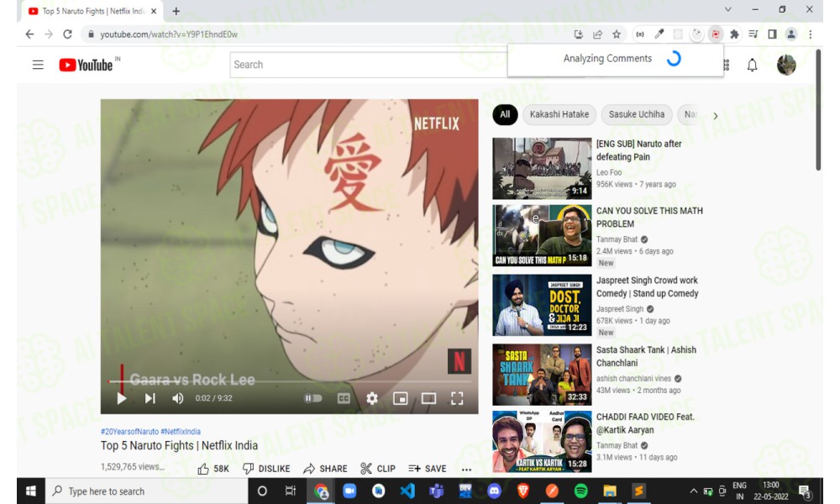Click the CLIP scissors button
Screen dimensions: 840x504
378,469
